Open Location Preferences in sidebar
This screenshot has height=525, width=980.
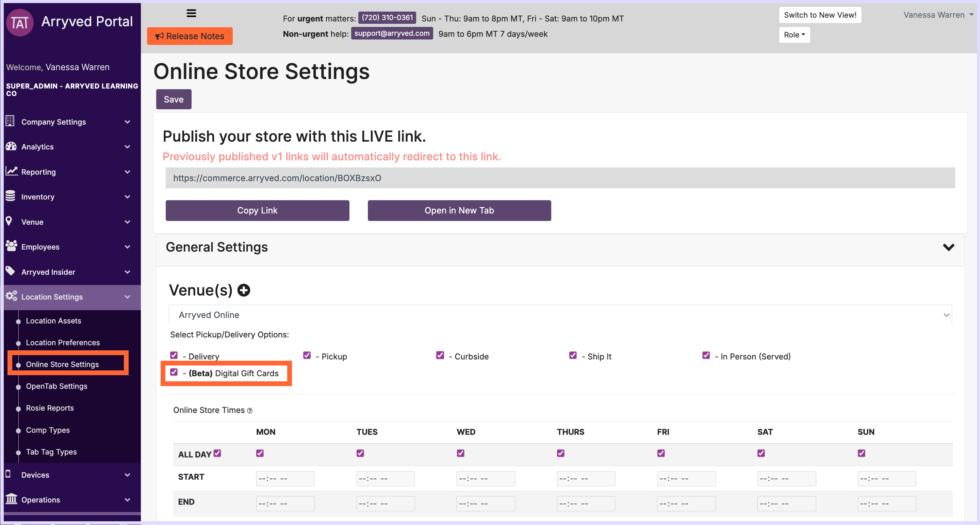63,343
